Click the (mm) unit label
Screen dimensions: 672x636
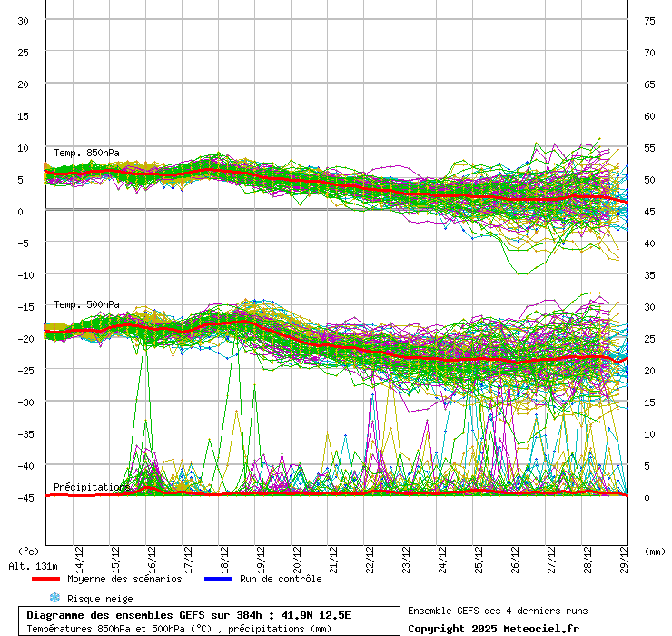(655, 551)
